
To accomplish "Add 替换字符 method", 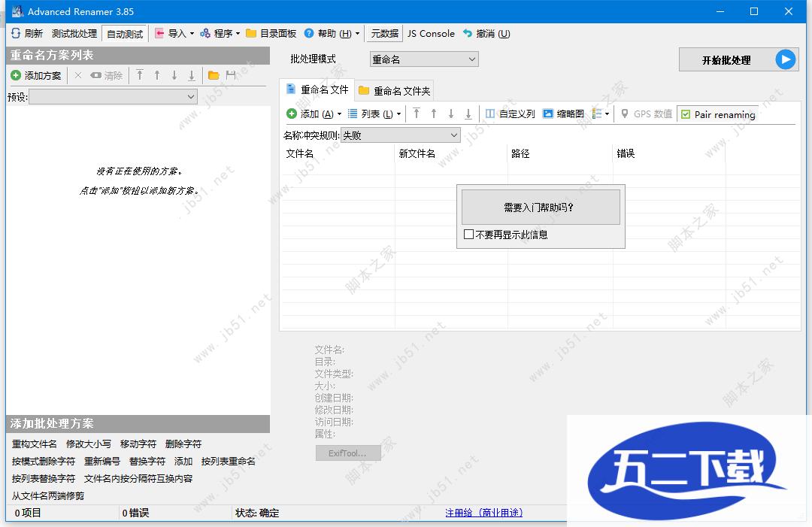I will click(x=147, y=462).
